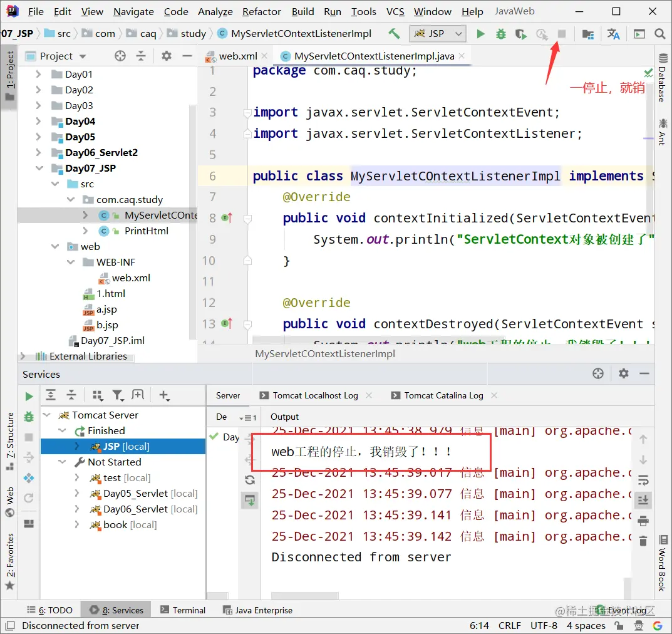672x634 pixels.
Task: Open the JSP run configuration dropdown
Action: tap(438, 33)
